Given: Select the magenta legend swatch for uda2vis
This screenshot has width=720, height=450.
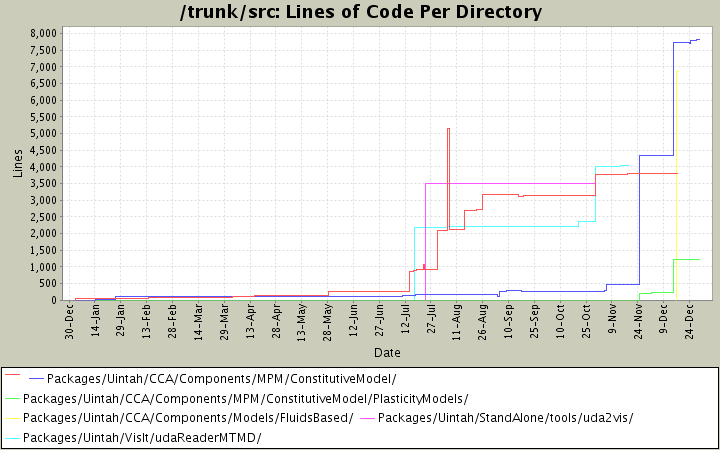Looking at the screenshot, I should coord(368,417).
